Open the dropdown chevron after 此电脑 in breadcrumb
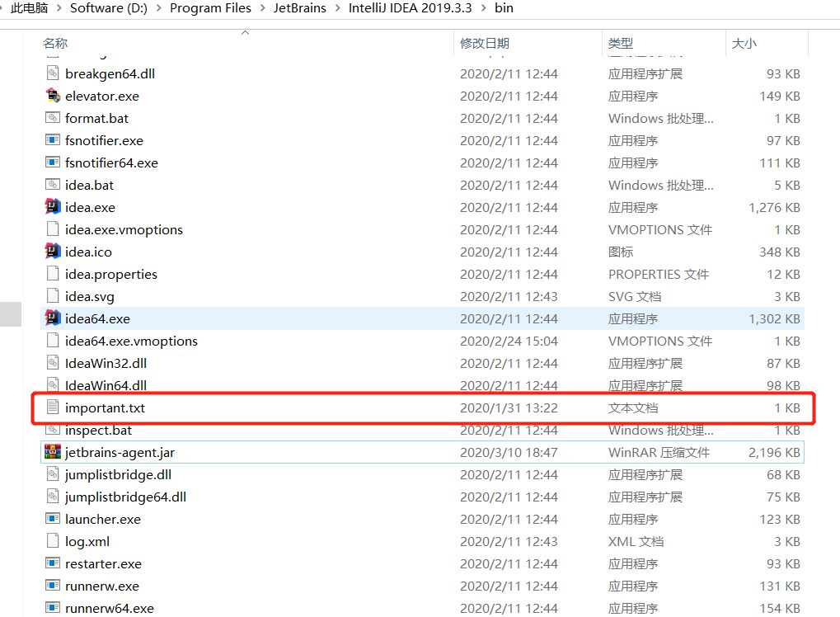This screenshot has width=840, height=617. point(59,8)
